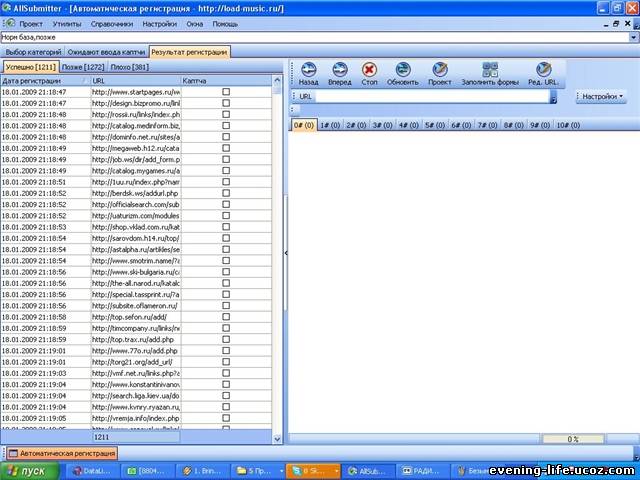
Task: Tick captcha checkbox for megaweb.h12.ru row
Action: click(x=226, y=148)
